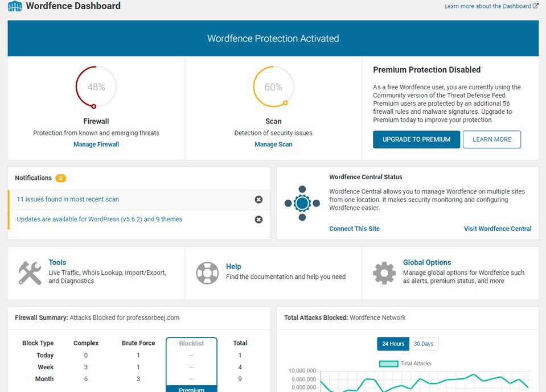Click the Help life-ring icon
Image resolution: width=546 pixels, height=392 pixels.
(x=207, y=273)
